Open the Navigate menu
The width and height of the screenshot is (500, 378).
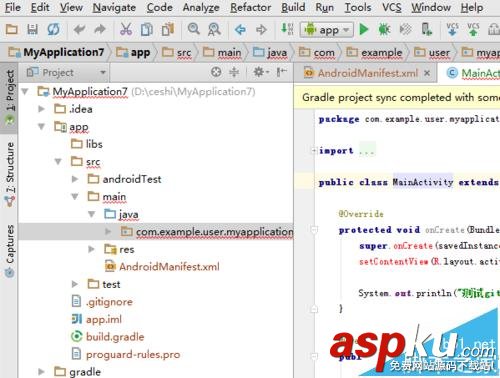[x=114, y=7]
